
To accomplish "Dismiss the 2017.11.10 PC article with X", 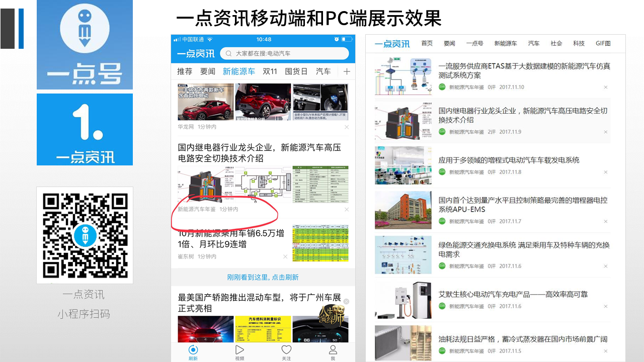I will (606, 87).
